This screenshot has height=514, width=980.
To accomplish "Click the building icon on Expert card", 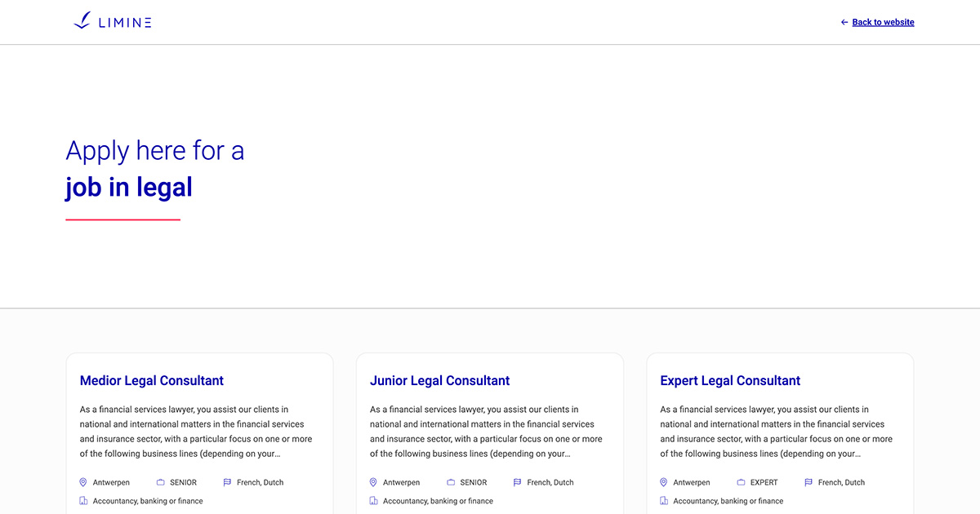I will (x=664, y=501).
